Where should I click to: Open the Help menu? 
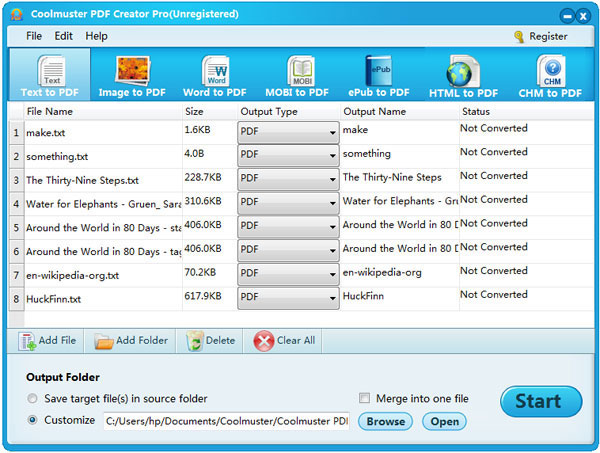tap(96, 36)
